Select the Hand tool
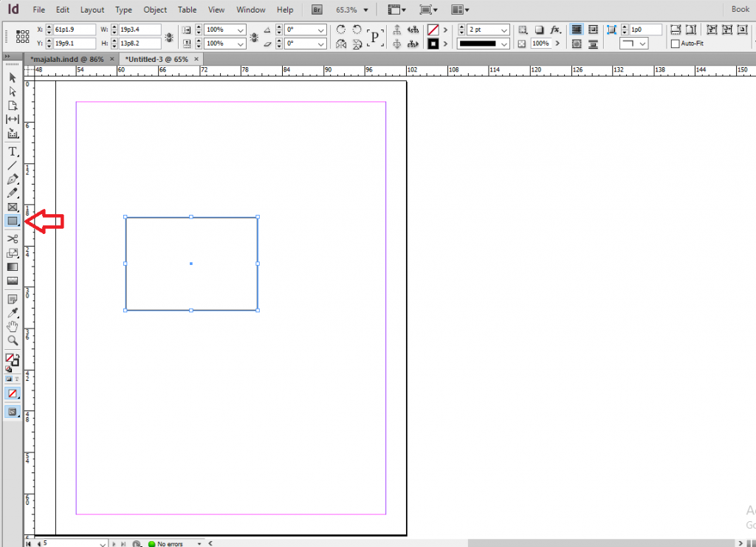 pos(13,327)
